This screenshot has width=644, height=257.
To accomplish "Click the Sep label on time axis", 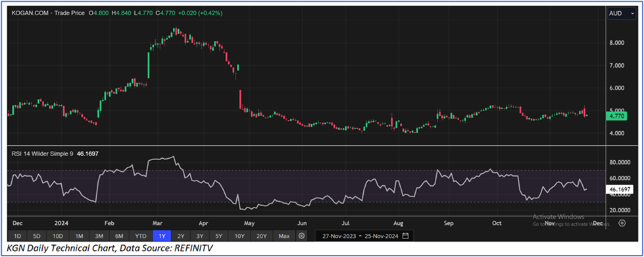I will coord(449,223).
